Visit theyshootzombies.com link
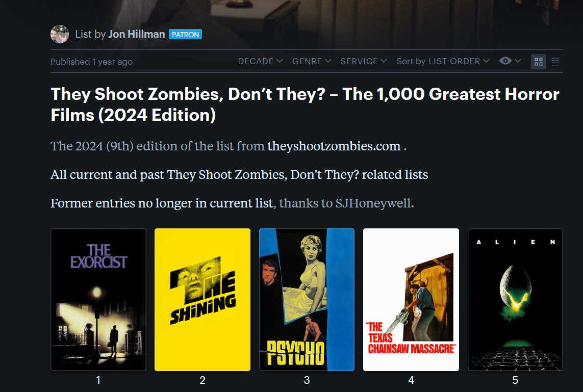 334,146
